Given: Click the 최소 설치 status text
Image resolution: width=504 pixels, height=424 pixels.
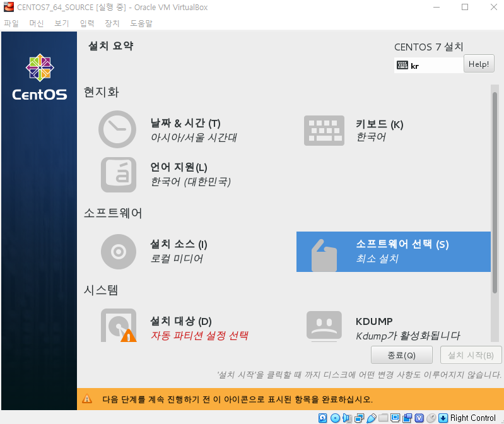Looking at the screenshot, I should point(377,259).
